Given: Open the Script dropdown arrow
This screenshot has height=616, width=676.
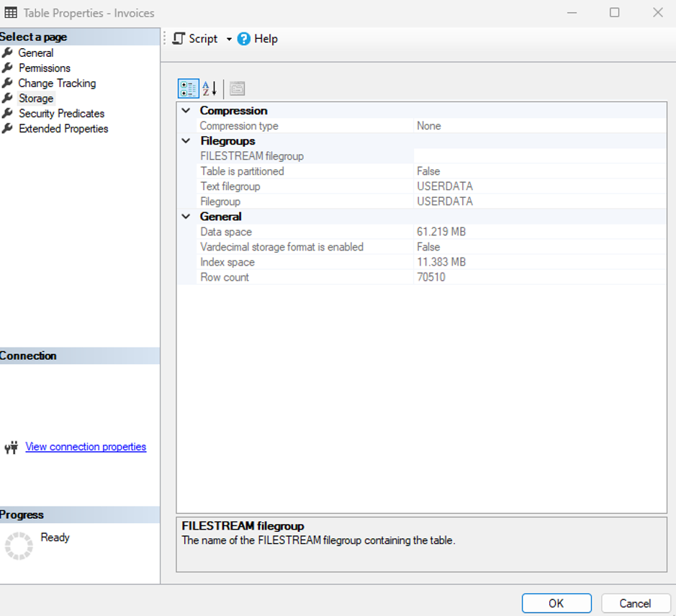Looking at the screenshot, I should point(229,40).
